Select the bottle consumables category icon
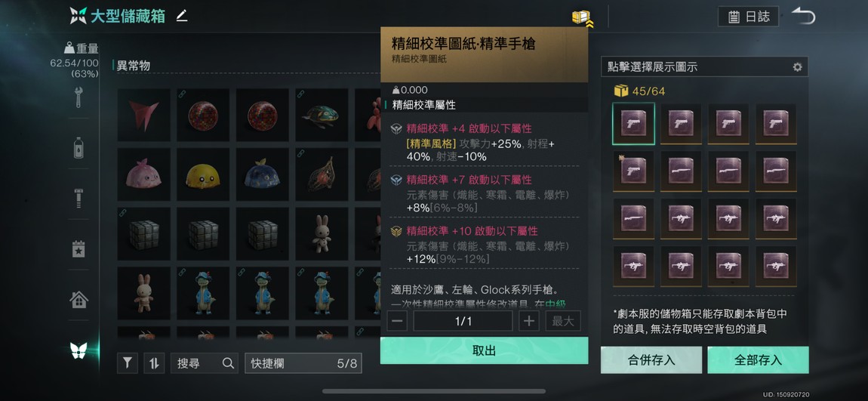 click(78, 148)
